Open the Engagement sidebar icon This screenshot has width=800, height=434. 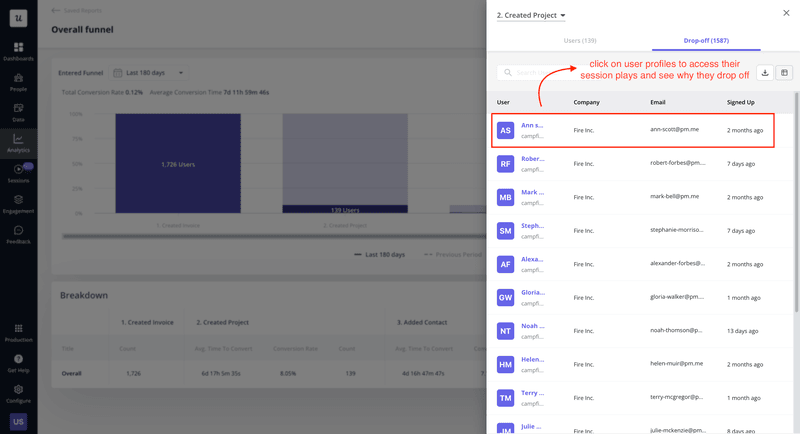point(18,203)
